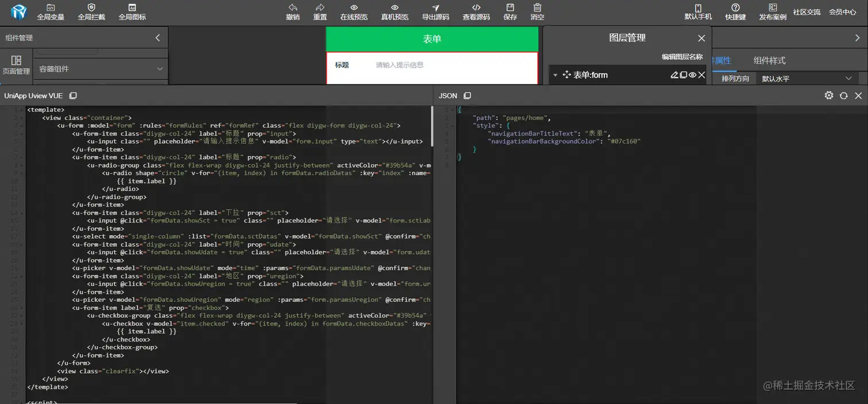
Task: Click the move handle on 表单:form layer
Action: coord(567,75)
